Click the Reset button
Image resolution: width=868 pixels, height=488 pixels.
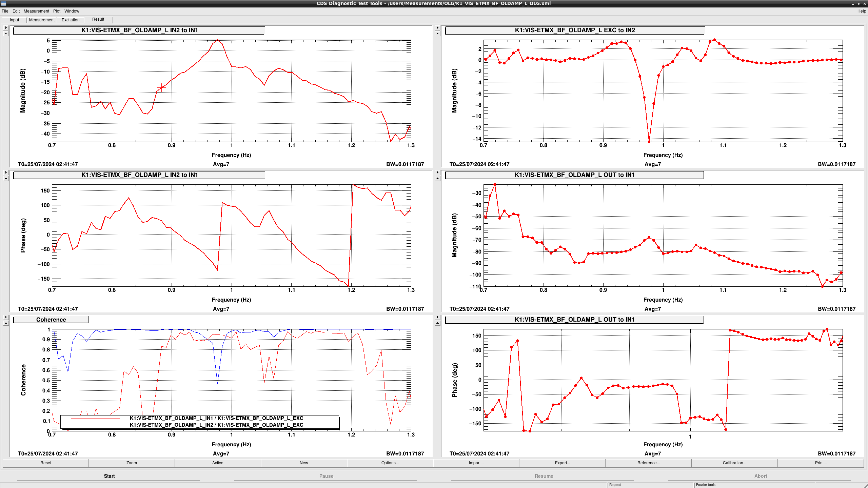tap(46, 463)
